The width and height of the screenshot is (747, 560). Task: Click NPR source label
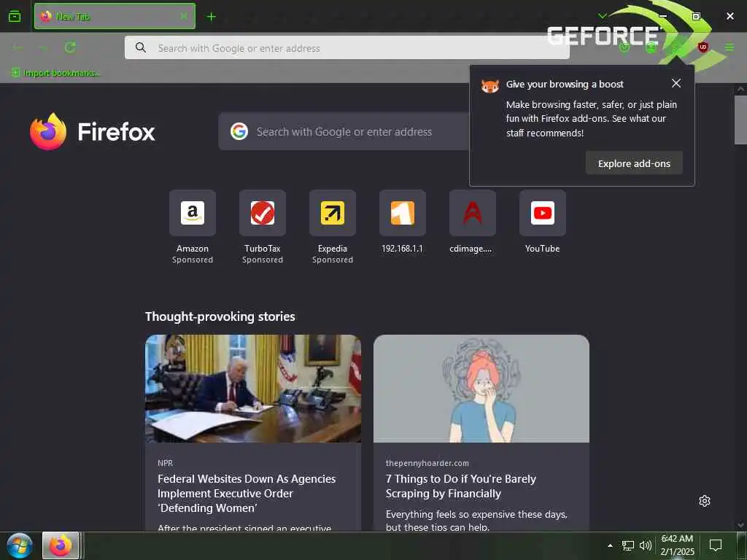(166, 463)
